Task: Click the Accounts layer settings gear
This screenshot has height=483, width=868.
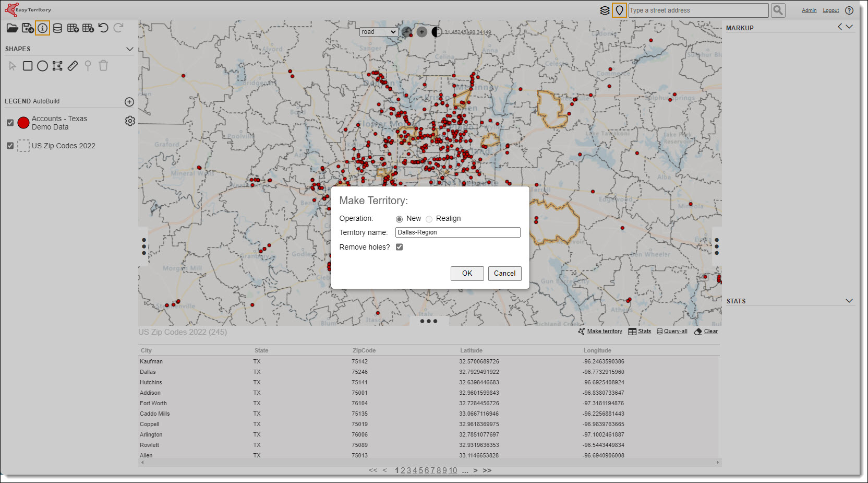Action: (130, 121)
